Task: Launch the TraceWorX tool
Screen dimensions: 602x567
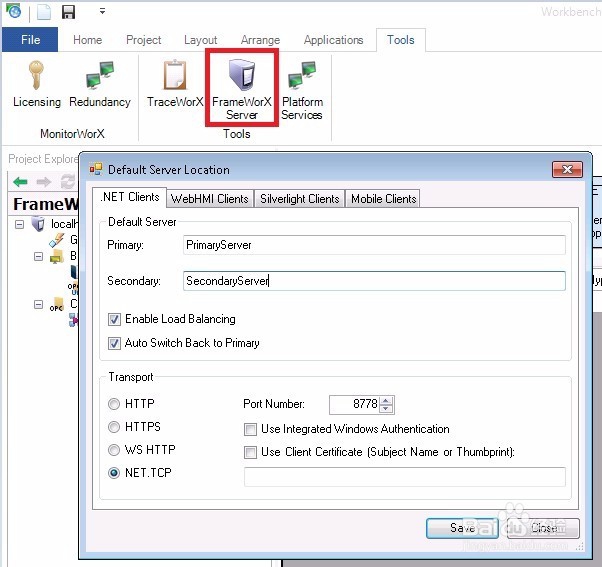Action: [175, 84]
